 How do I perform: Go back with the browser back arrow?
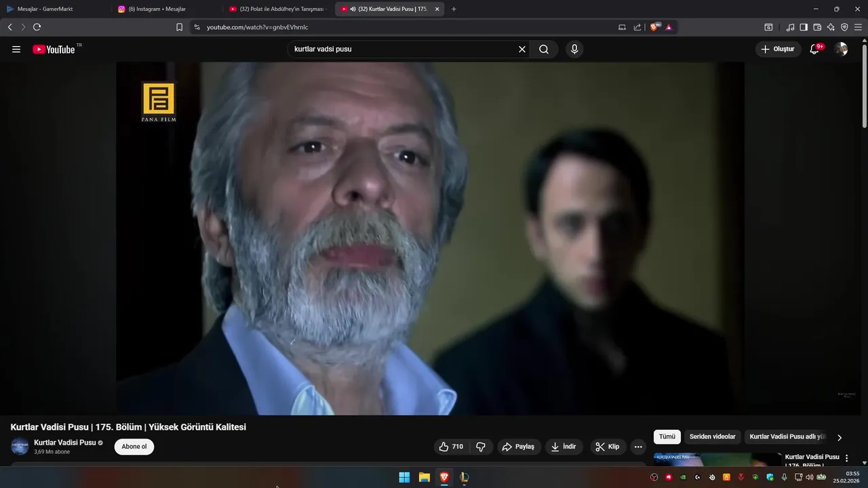9,27
